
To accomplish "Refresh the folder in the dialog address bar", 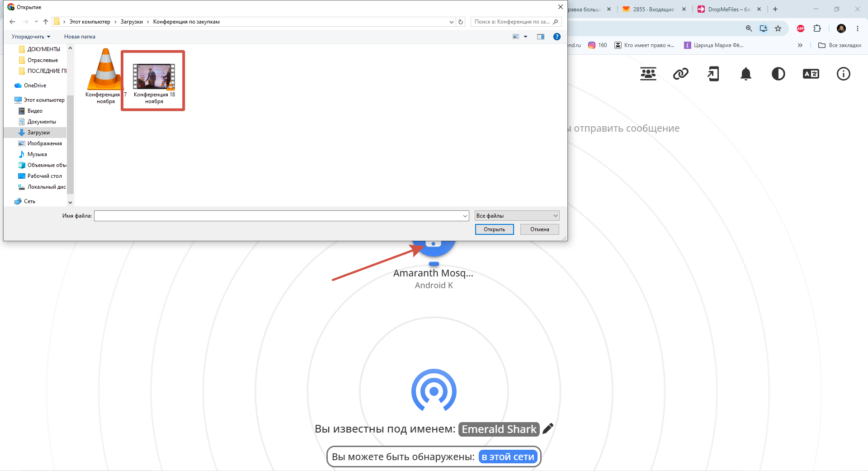I will click(x=461, y=22).
